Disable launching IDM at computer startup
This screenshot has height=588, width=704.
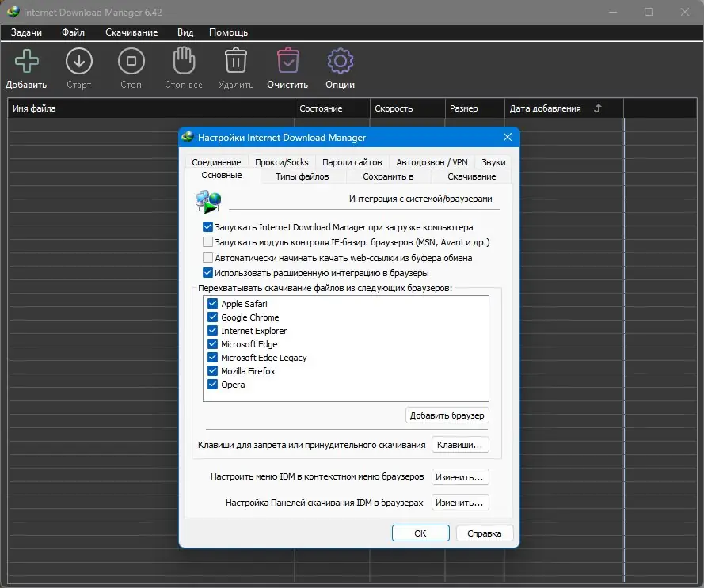(x=207, y=226)
